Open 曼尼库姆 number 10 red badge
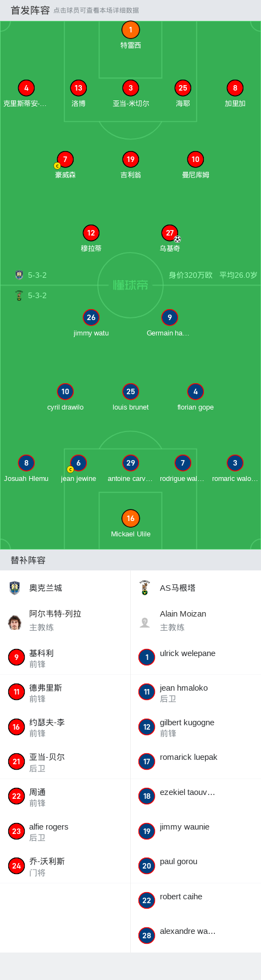Screen dimensions: 261x980 tap(196, 159)
